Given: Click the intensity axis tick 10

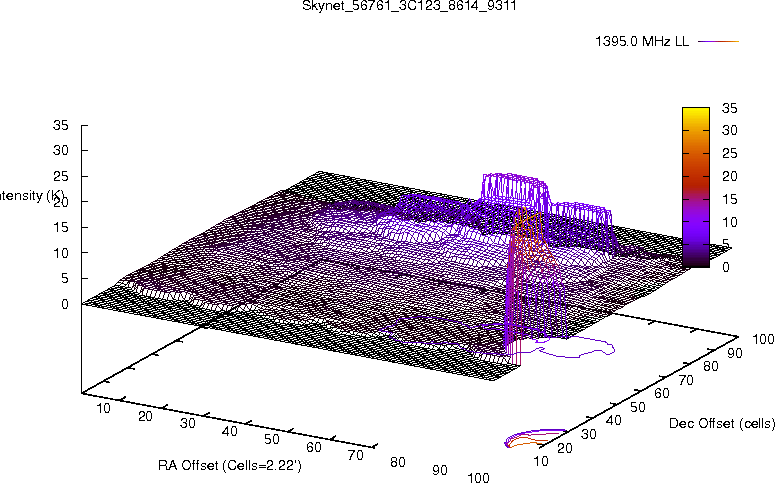Looking at the screenshot, I should [x=61, y=253].
